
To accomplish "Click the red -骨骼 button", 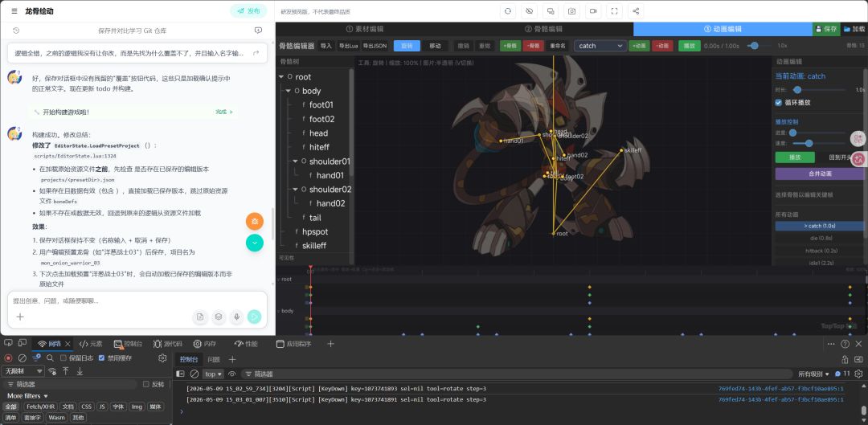I will (x=533, y=46).
